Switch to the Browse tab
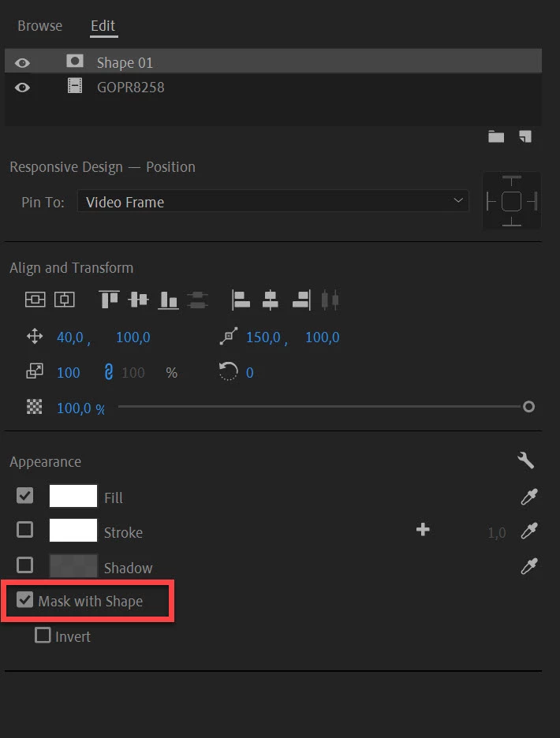This screenshot has height=738, width=560. (x=40, y=26)
